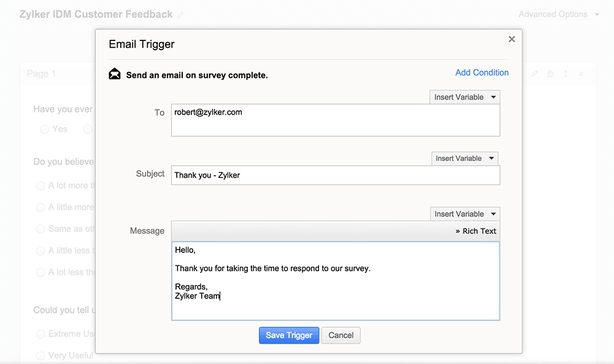Click the "Zylker IDM Customer Feedback" survey title

[96, 15]
